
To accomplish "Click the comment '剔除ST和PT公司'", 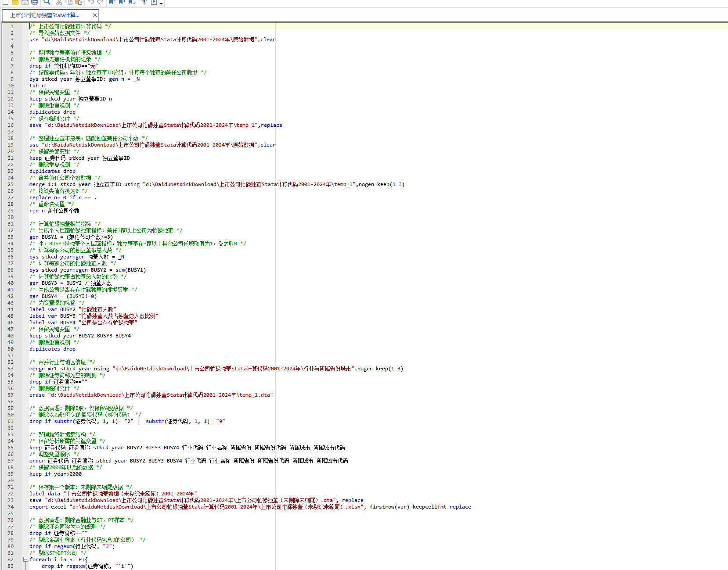I will coord(58,553).
